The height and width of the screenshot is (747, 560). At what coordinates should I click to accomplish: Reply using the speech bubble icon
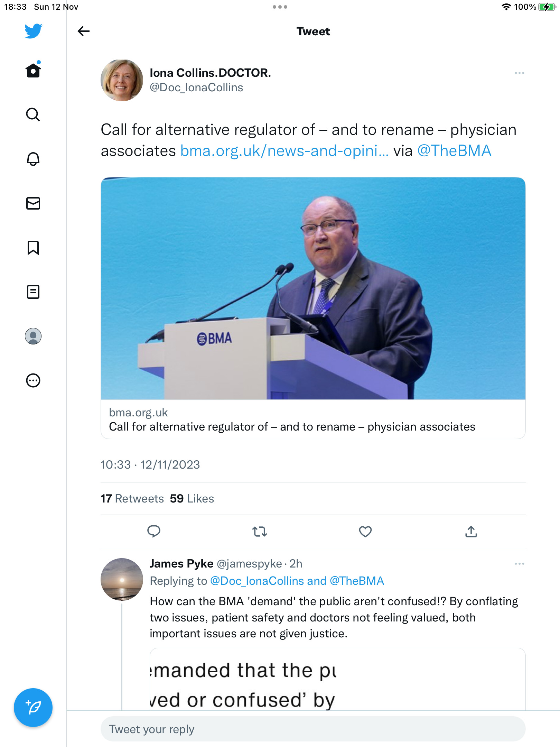pyautogui.click(x=154, y=531)
